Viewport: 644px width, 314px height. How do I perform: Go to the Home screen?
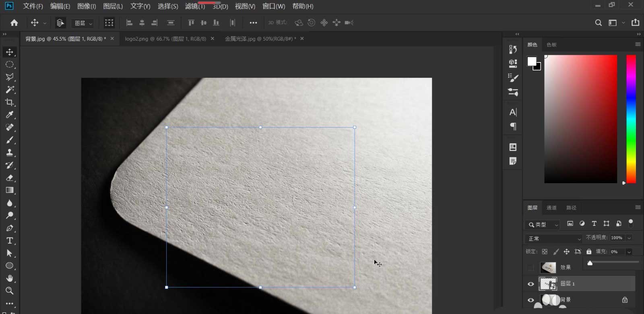(14, 23)
